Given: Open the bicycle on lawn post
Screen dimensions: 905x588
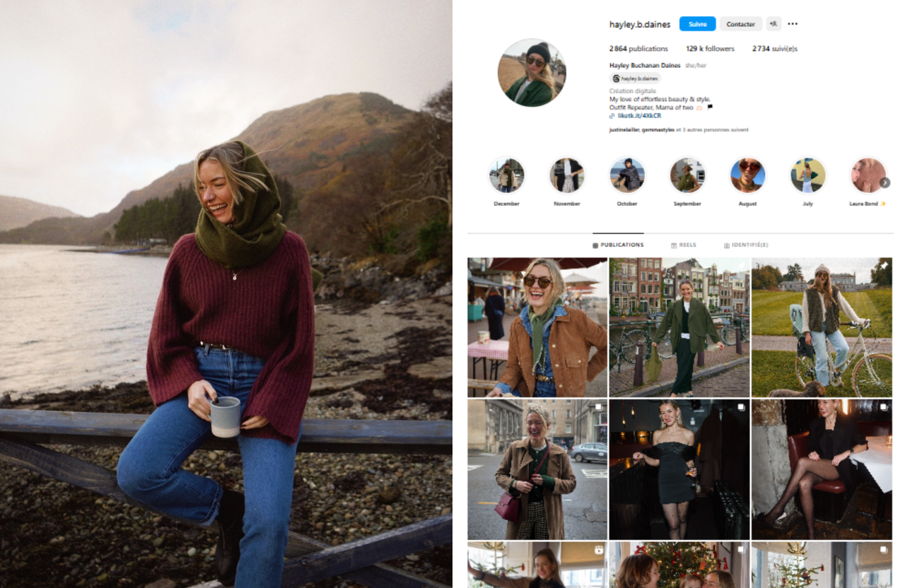Looking at the screenshot, I should point(822,327).
